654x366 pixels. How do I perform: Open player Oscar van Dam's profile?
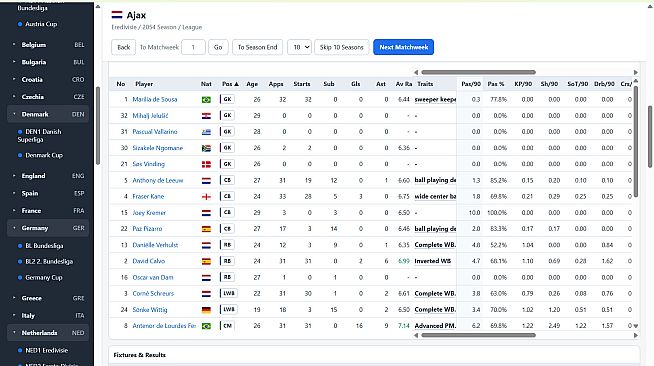[153, 278]
